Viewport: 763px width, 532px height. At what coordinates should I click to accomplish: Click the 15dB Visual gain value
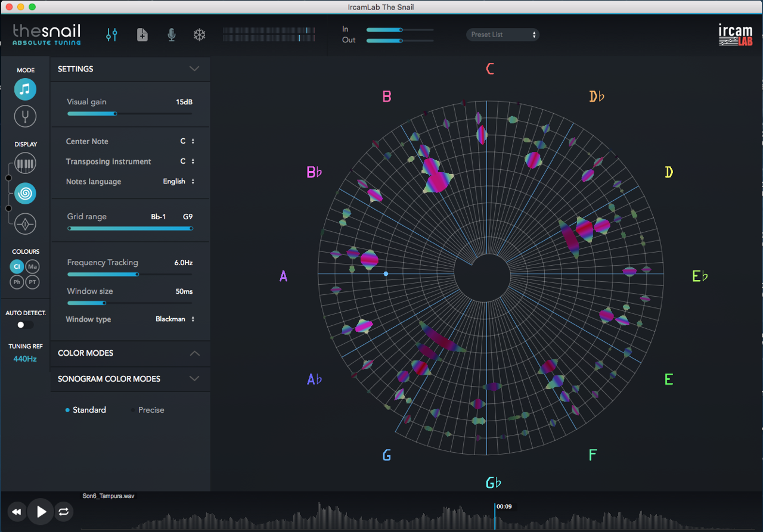[184, 102]
